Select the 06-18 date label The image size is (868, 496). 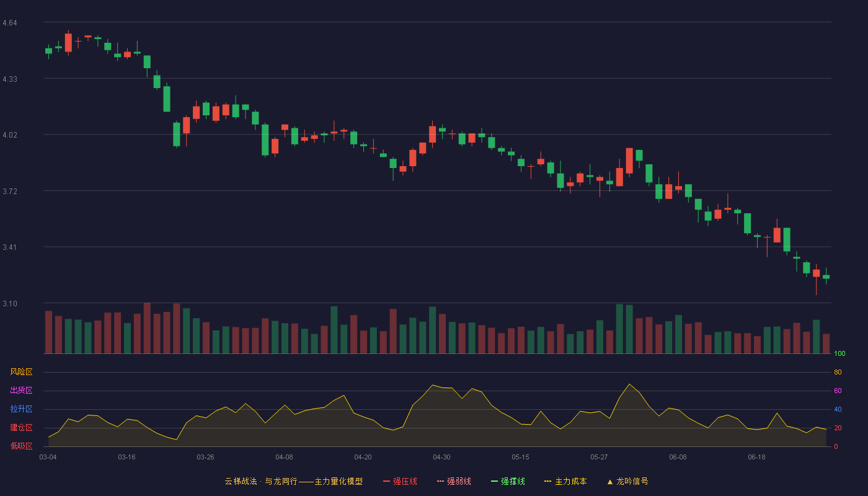(x=756, y=457)
